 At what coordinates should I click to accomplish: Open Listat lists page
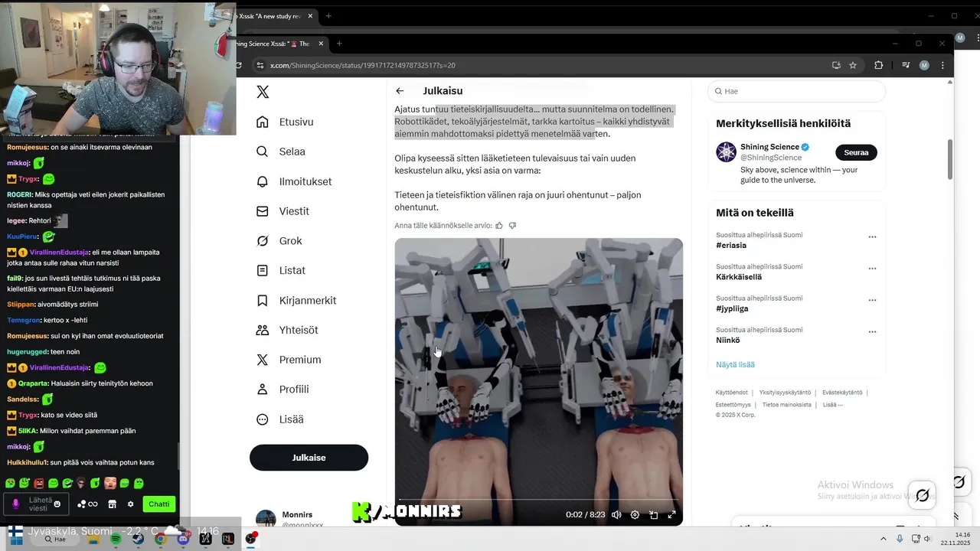point(280,271)
